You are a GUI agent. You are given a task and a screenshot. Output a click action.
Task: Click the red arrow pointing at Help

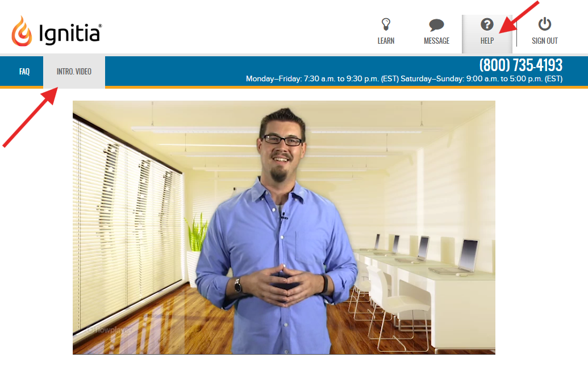(x=519, y=17)
